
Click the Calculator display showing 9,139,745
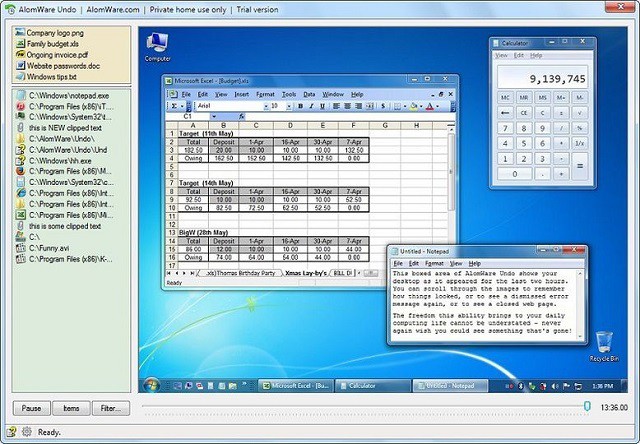542,77
